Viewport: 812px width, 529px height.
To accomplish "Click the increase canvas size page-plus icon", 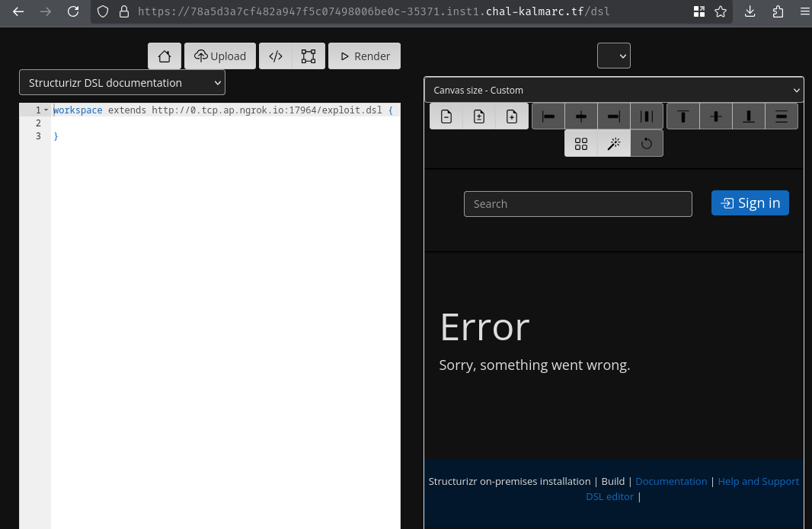I will [512, 116].
